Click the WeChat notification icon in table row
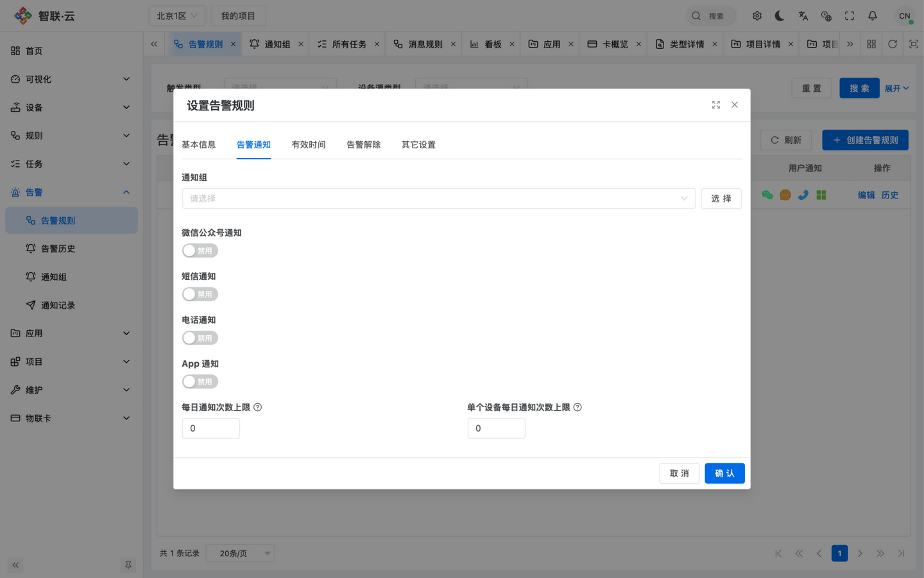 tap(767, 195)
